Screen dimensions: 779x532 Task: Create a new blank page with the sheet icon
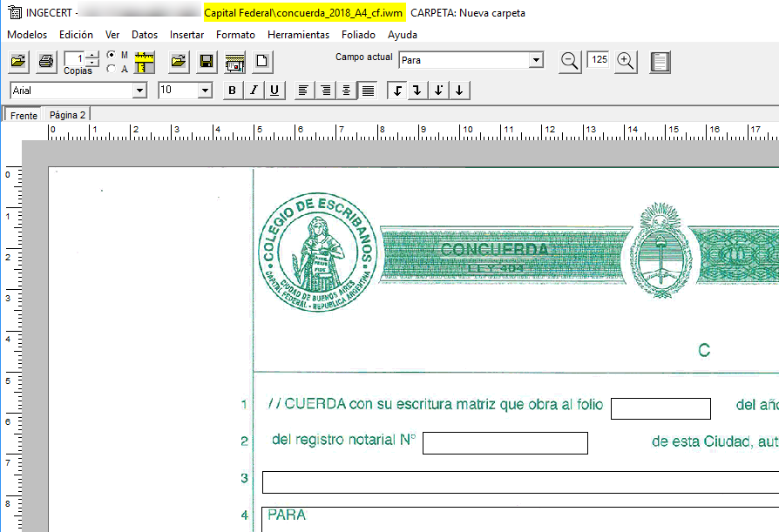(x=262, y=62)
